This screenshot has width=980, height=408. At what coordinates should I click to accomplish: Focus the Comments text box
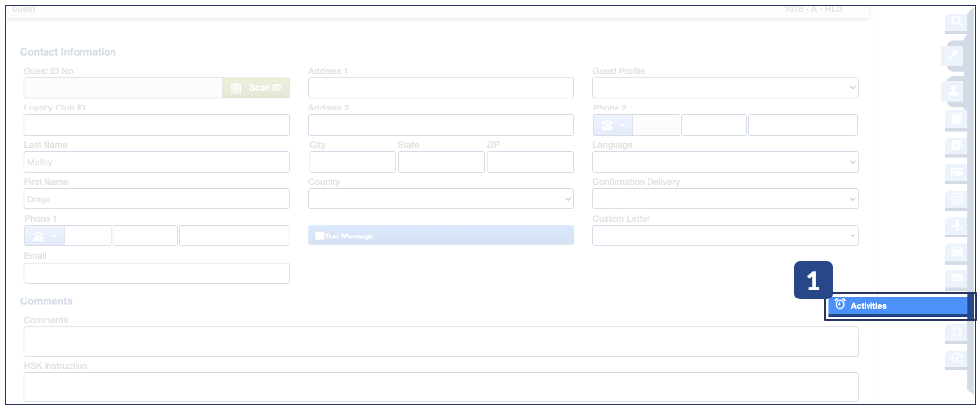pos(440,341)
